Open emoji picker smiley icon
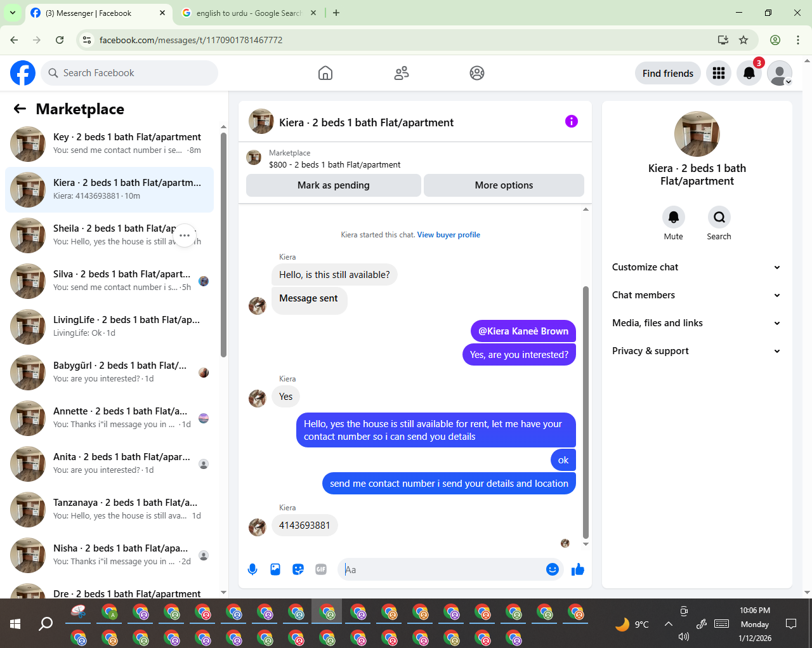Viewport: 812px width, 648px height. click(x=553, y=569)
